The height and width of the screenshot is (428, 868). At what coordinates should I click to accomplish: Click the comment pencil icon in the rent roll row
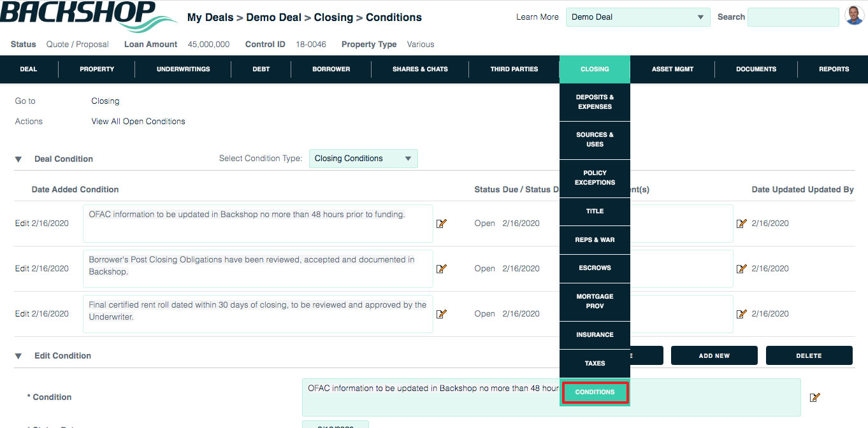pyautogui.click(x=742, y=314)
